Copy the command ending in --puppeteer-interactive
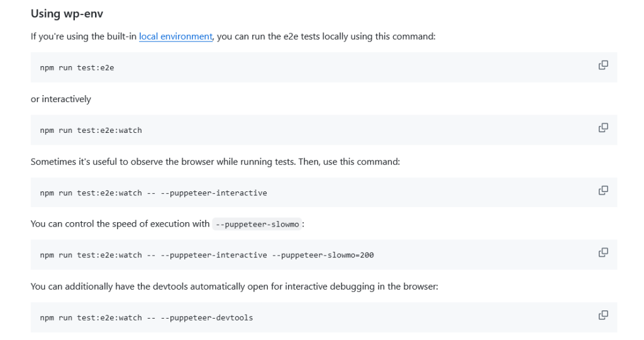The height and width of the screenshot is (340, 644). coord(603,190)
